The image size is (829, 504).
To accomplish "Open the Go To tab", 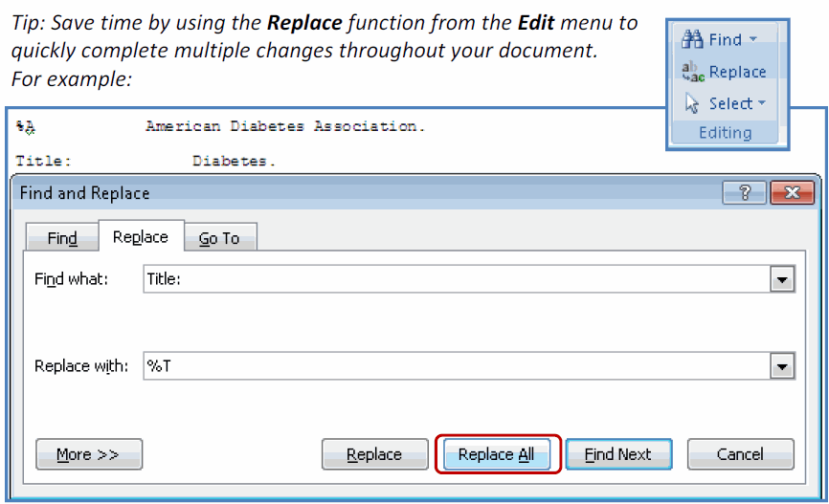I will tap(219, 238).
